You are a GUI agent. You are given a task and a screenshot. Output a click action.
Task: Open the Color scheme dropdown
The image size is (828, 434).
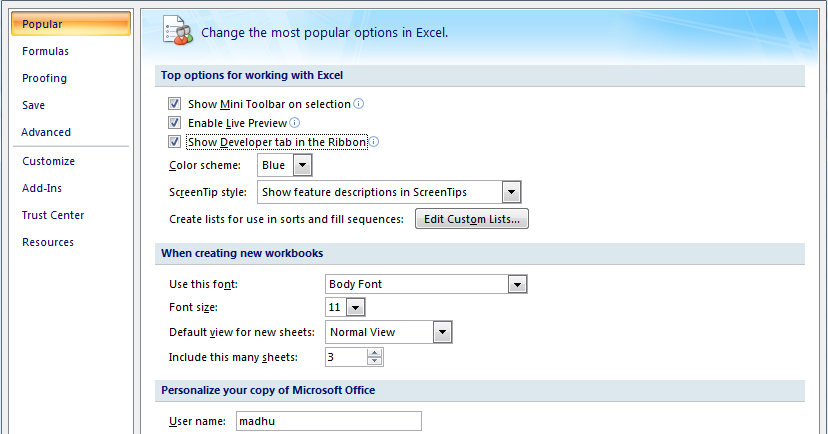click(302, 165)
